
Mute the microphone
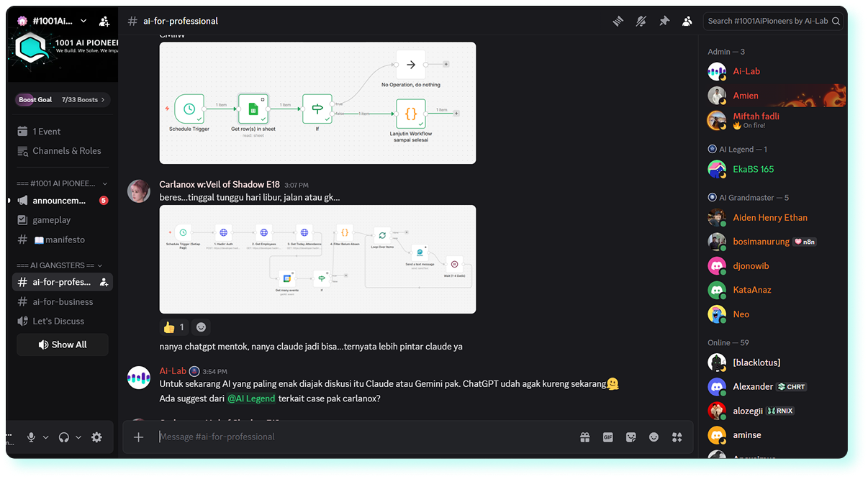[x=31, y=437]
